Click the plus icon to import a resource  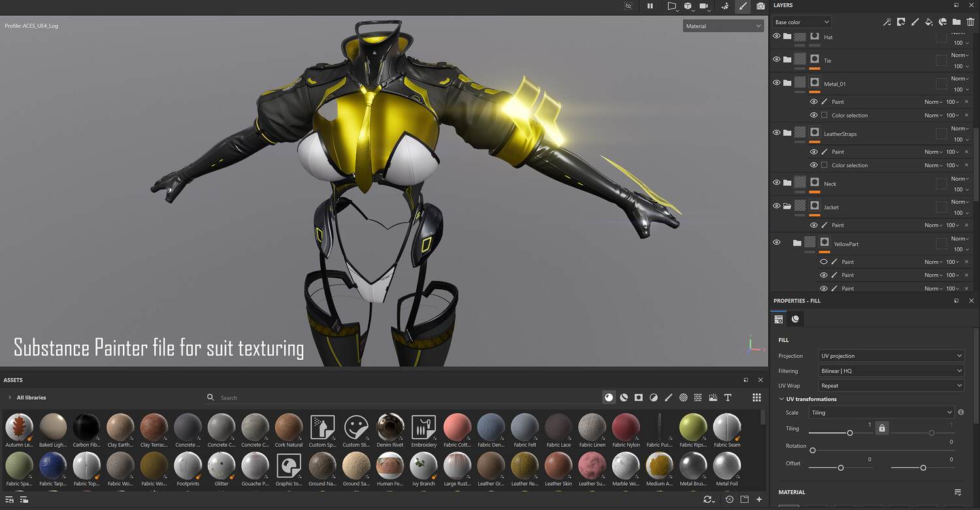point(759,500)
